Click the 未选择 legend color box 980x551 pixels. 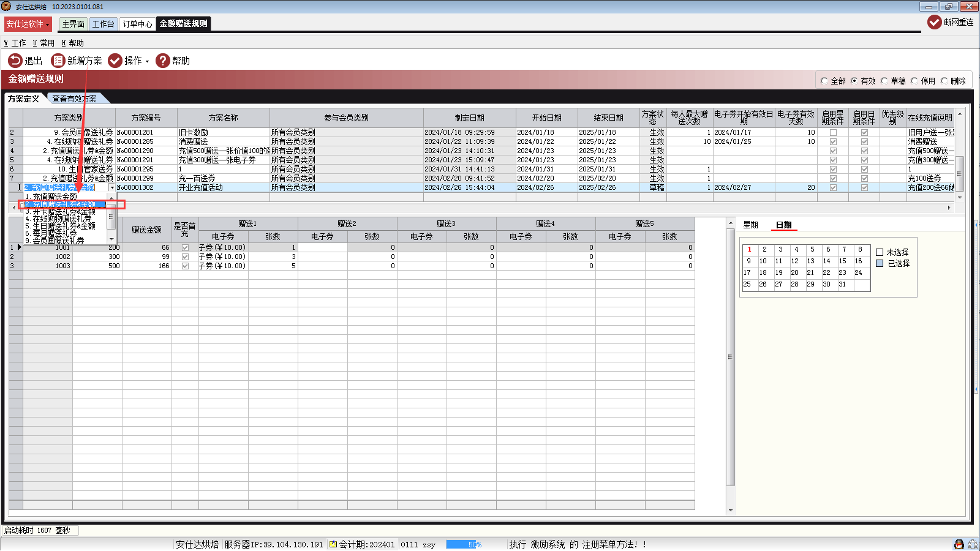pos(880,252)
